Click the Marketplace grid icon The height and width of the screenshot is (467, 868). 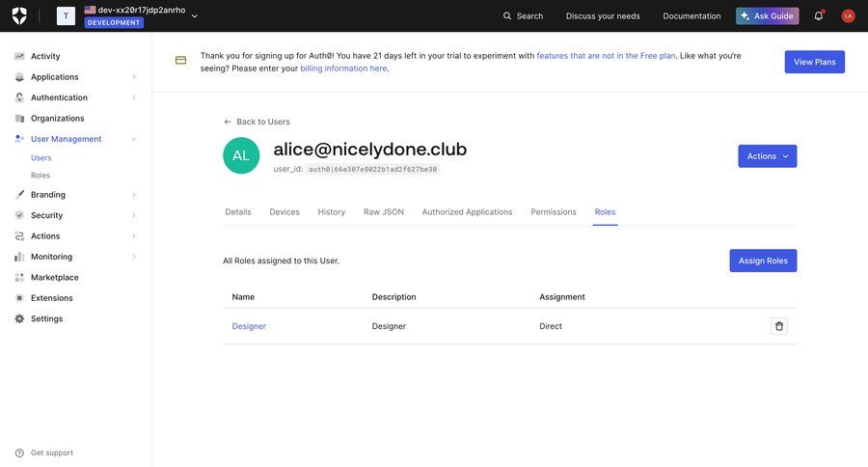(x=19, y=277)
